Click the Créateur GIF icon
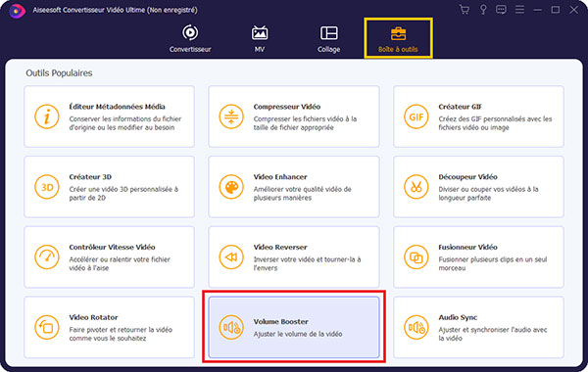 tap(416, 116)
